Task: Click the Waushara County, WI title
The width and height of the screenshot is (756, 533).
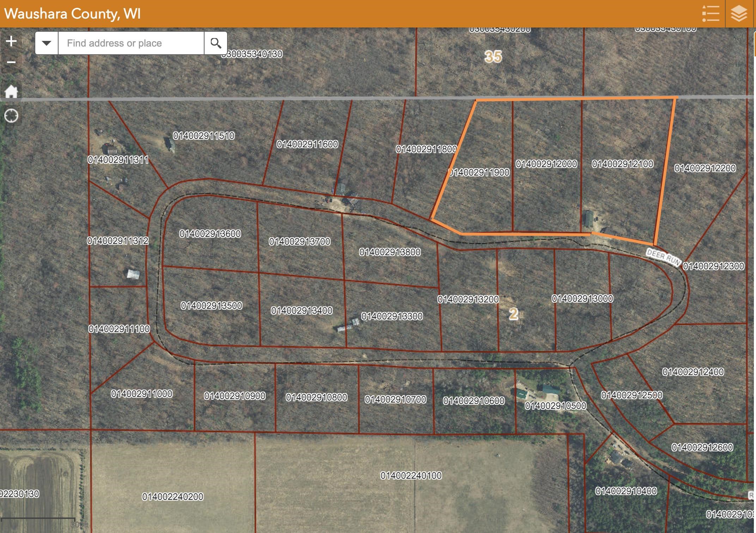Action: pyautogui.click(x=73, y=14)
